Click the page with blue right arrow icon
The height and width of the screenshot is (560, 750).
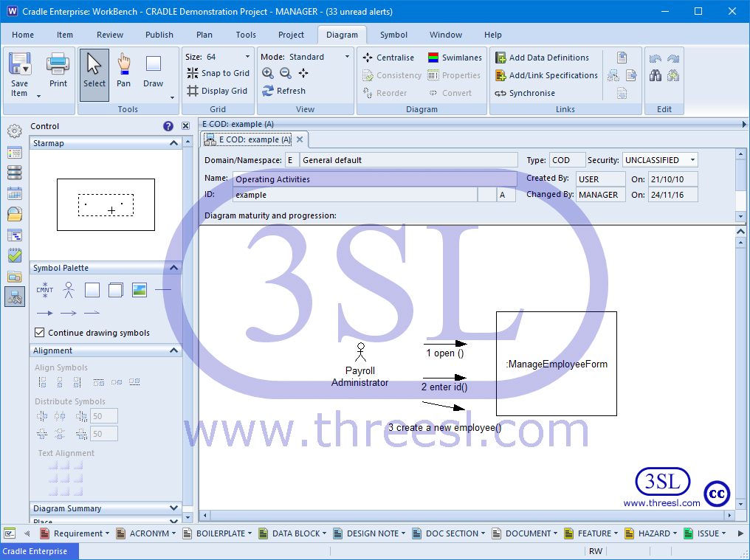pyautogui.click(x=631, y=75)
